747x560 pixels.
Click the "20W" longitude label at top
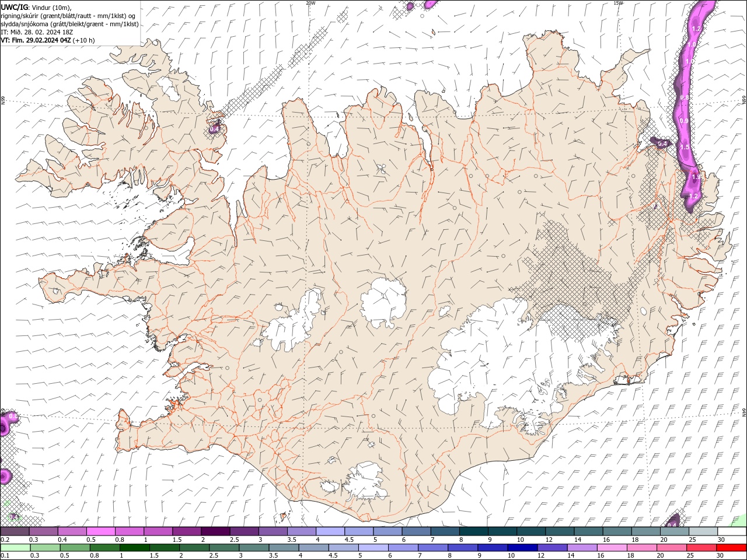pyautogui.click(x=310, y=3)
